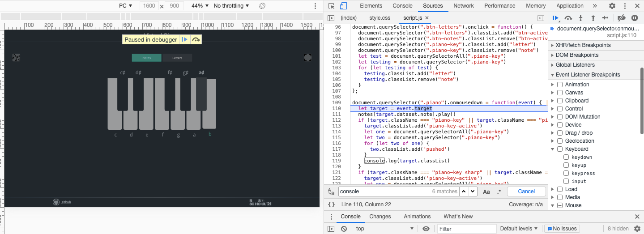Cancel the script search bar
This screenshot has height=234, width=644.
point(526,191)
